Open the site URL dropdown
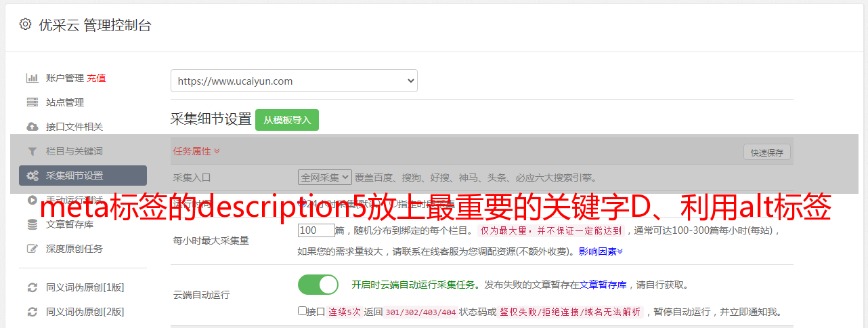 pyautogui.click(x=294, y=81)
